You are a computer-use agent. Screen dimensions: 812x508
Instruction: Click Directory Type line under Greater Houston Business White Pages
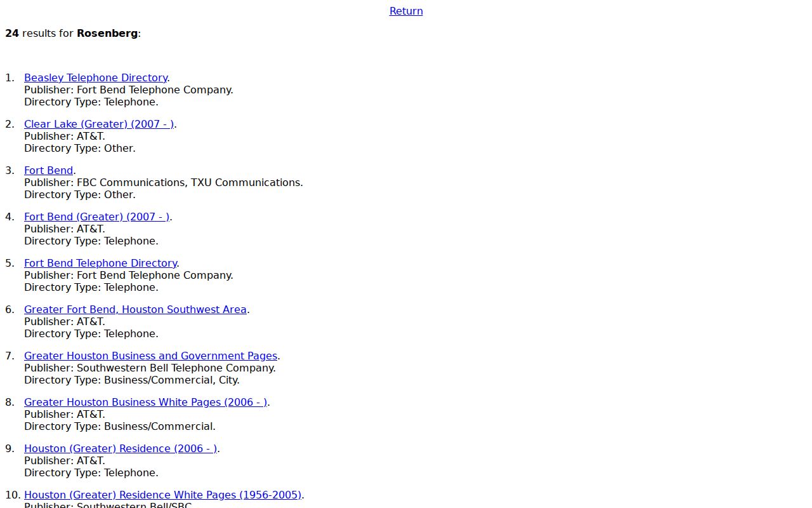coord(120,426)
